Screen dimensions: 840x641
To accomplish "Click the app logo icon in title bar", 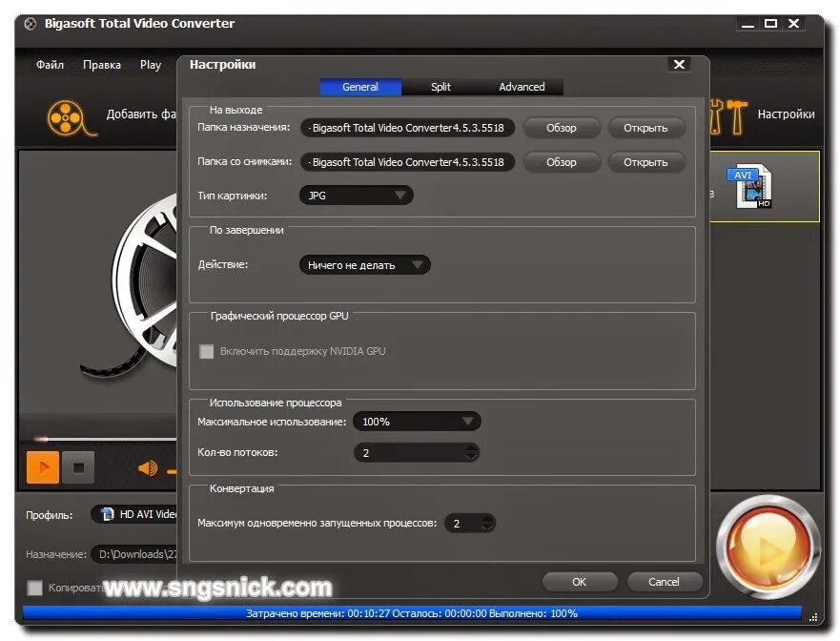I will click(x=31, y=24).
